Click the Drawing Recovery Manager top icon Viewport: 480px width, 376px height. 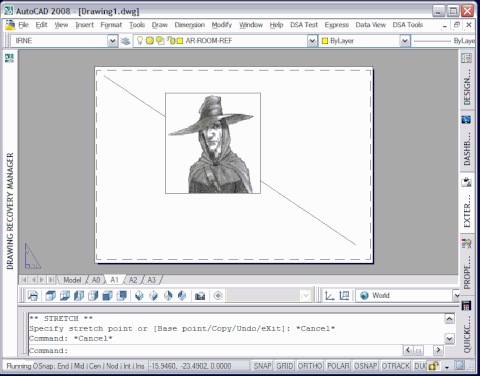click(x=9, y=58)
